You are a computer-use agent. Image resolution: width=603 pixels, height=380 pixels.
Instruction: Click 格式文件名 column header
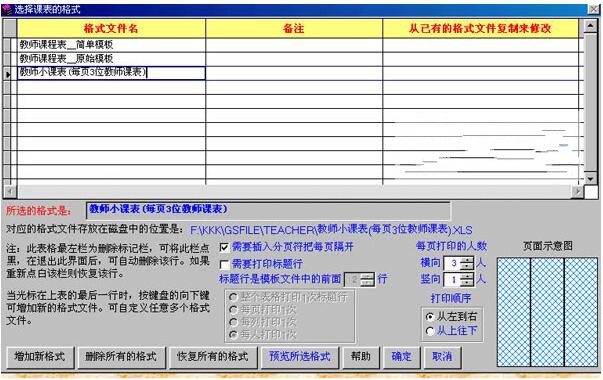(111, 28)
